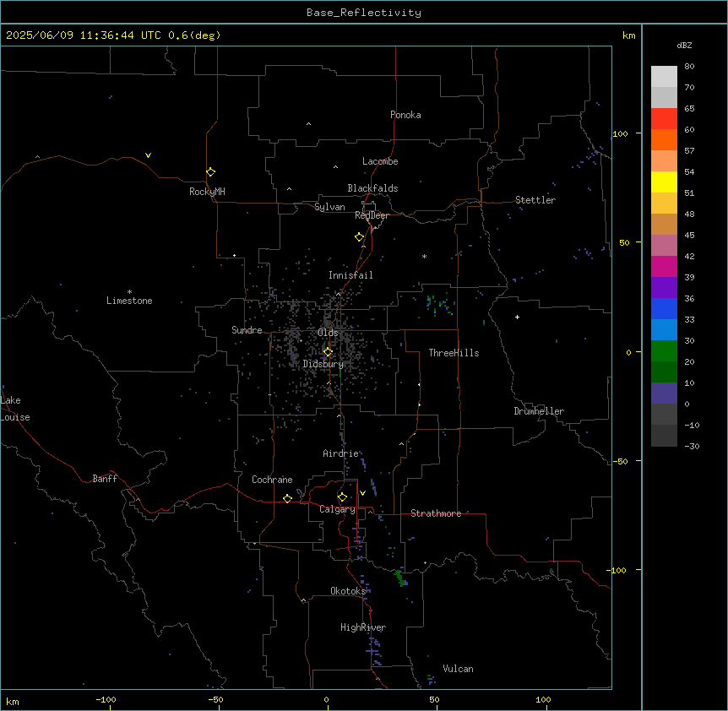Click the Ponoka city label
This screenshot has height=711, width=728.
tap(405, 115)
